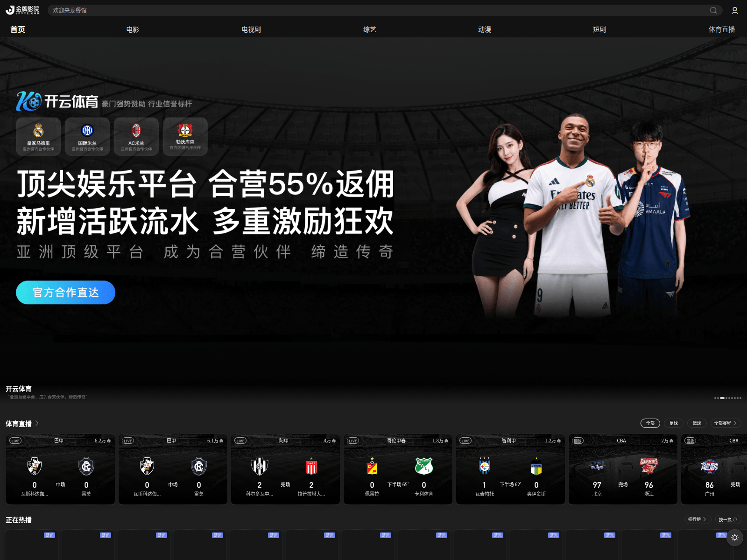Image resolution: width=747 pixels, height=560 pixels.
Task: Click the 瓦奇帕托 team crest
Action: [x=485, y=466]
